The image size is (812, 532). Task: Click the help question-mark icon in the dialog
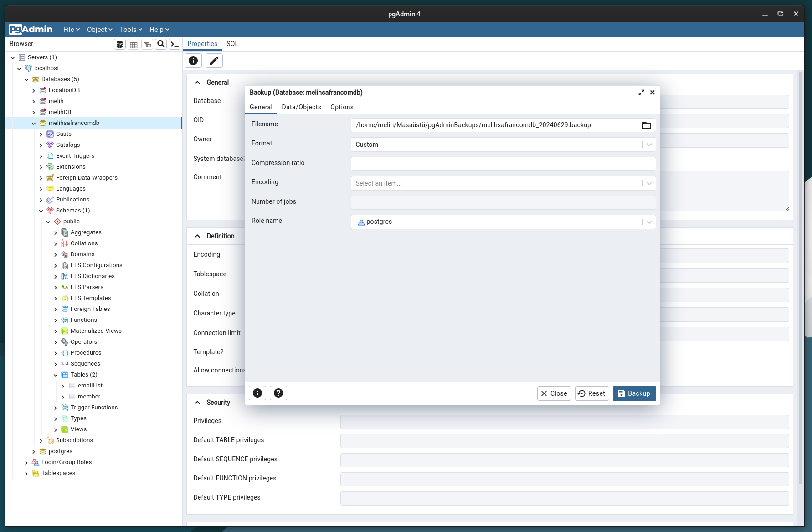point(278,393)
